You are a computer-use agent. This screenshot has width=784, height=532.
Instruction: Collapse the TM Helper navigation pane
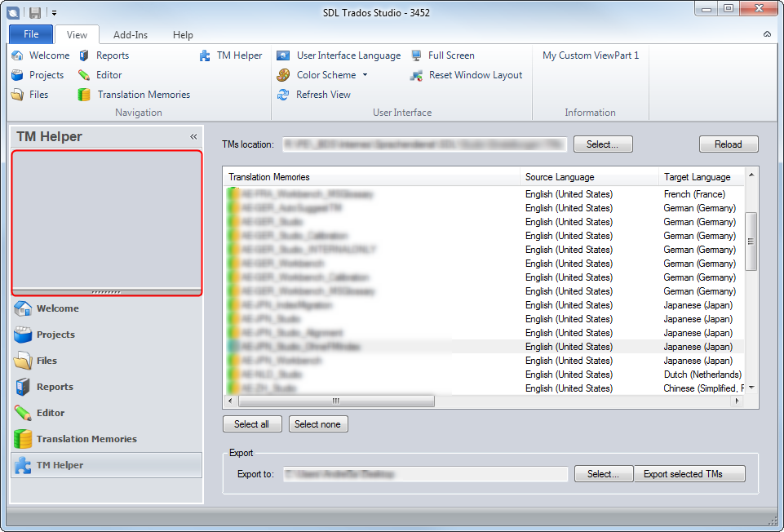pyautogui.click(x=193, y=136)
